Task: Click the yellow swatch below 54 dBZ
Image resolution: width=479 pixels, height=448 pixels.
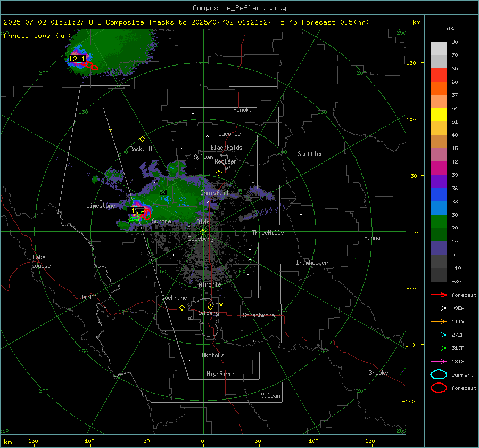Action: click(x=439, y=115)
